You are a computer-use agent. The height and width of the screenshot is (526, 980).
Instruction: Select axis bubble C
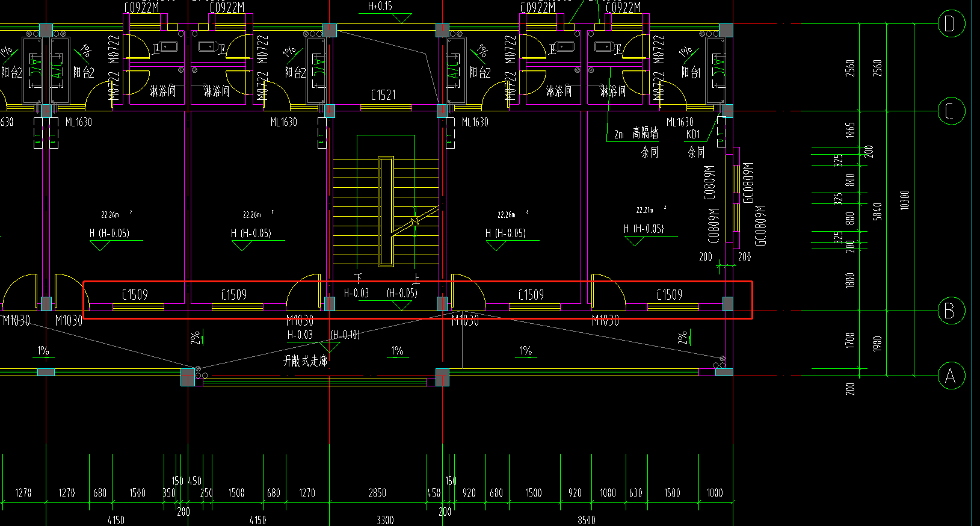click(x=951, y=111)
